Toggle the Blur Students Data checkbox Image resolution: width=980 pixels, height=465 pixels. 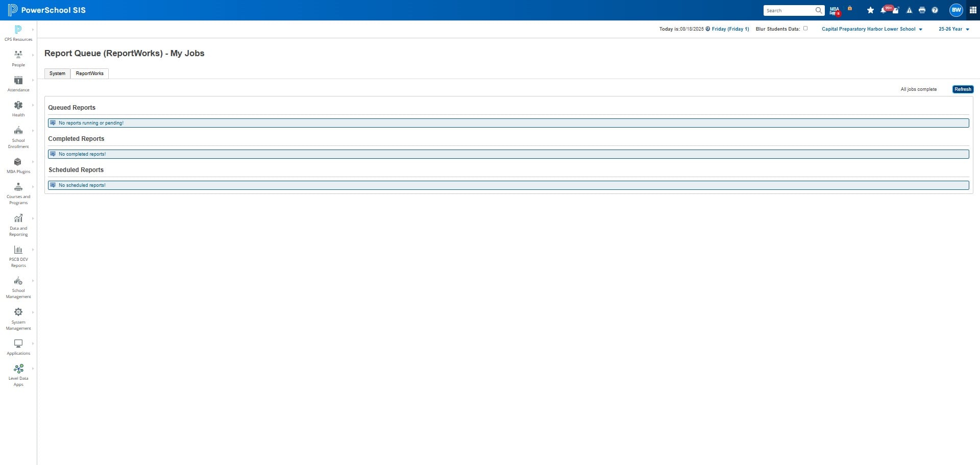tap(805, 29)
